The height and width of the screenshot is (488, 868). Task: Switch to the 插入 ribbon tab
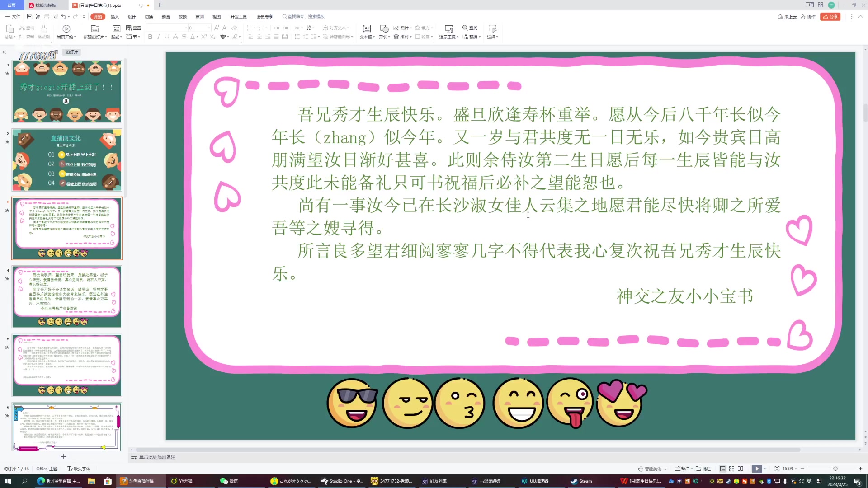(x=115, y=16)
